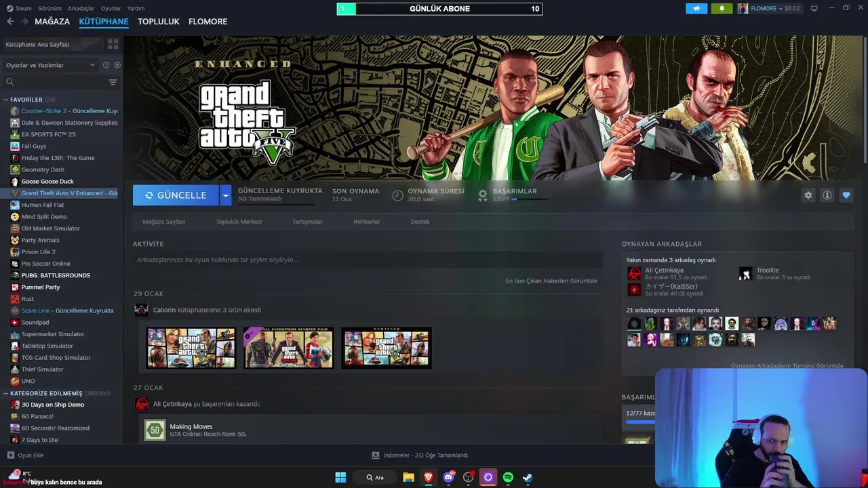Screen dimensions: 868x488
Task: Open friend Ali Çetinkaya's avatar
Action: (x=634, y=273)
